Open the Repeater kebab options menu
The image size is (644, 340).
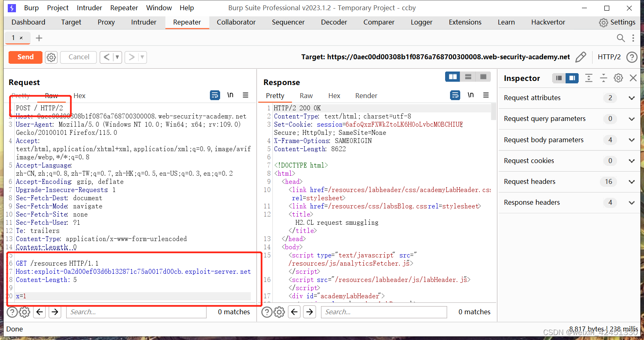click(633, 38)
